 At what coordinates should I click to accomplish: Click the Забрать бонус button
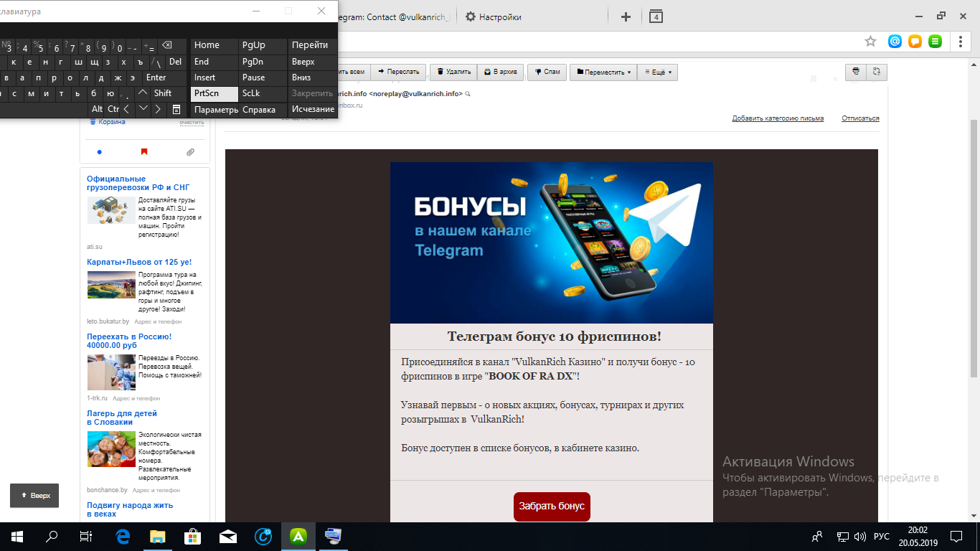pos(552,507)
